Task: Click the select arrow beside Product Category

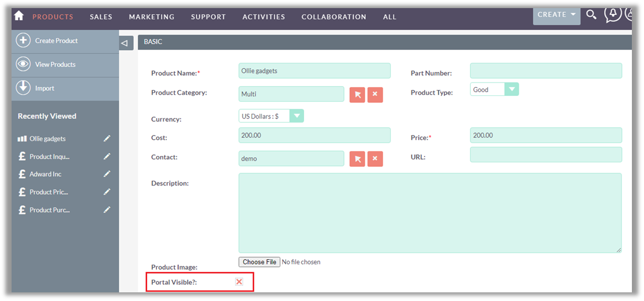Action: (357, 94)
